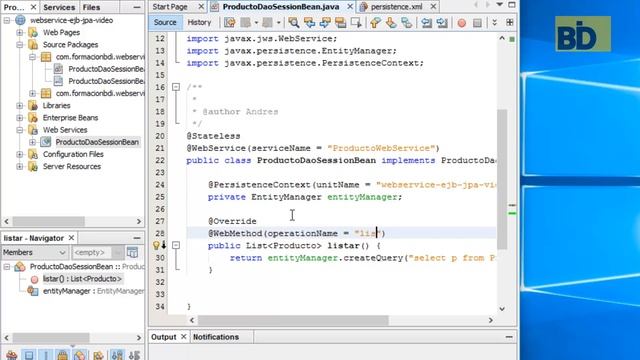Click the Find Selection magnifier icon
The image size is (640, 360).
pos(293,22)
